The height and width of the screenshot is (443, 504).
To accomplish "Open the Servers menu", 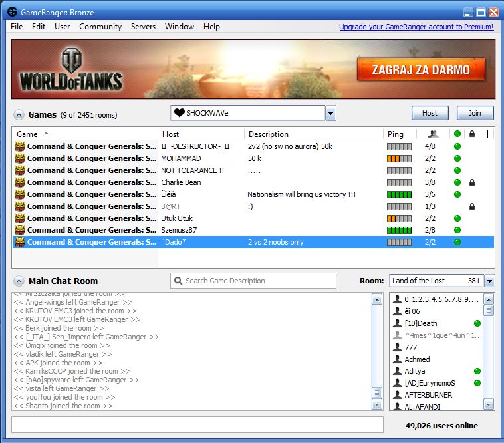I will [x=143, y=27].
